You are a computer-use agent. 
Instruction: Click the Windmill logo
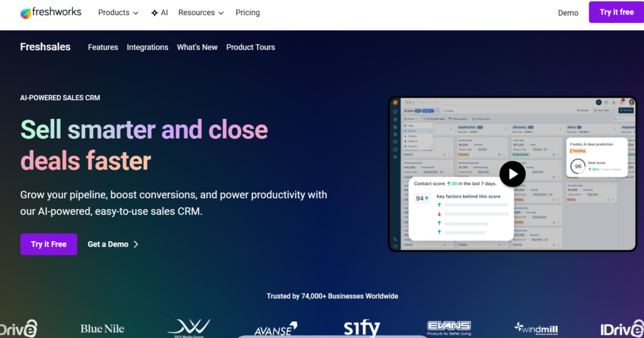pos(536,329)
